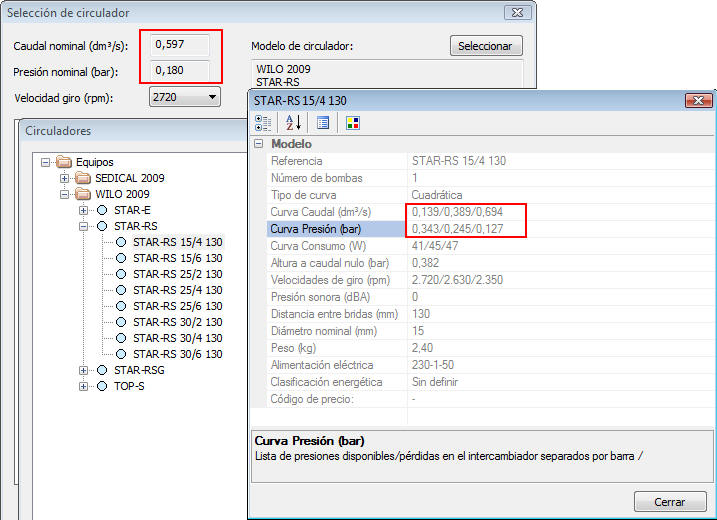Select STAR-RS 25/4 130 in tree
Image resolution: width=717 pixels, height=520 pixels.
[177, 290]
